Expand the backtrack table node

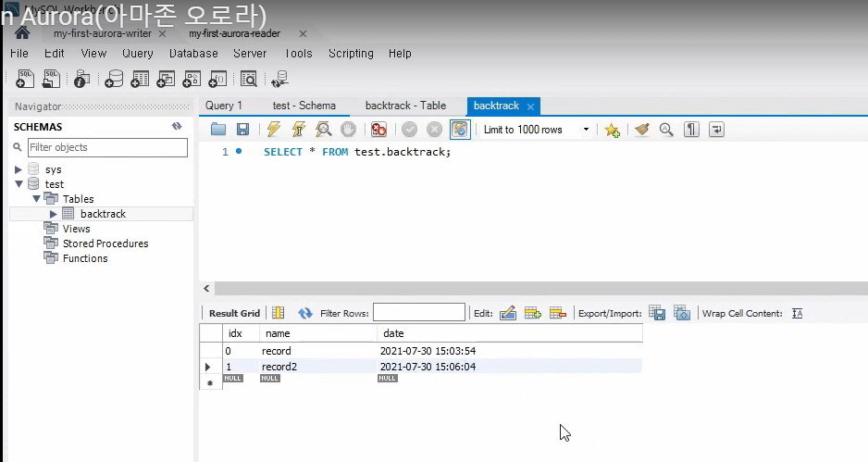[x=53, y=214]
